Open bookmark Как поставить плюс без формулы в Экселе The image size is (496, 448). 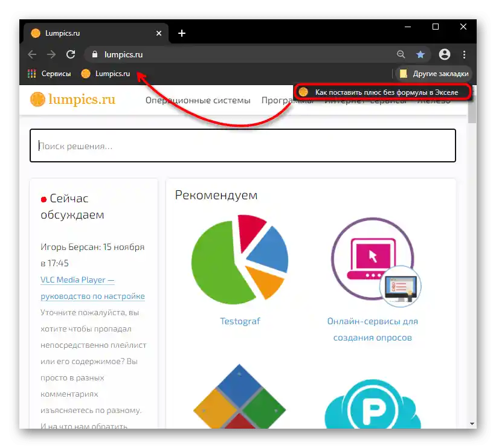click(x=382, y=92)
